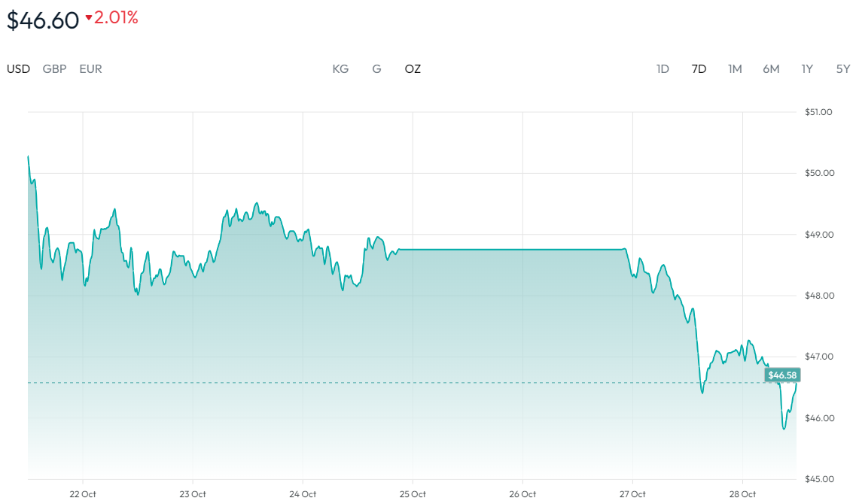Switch chart to 6M range
Screen dimensions: 856x504
[771, 69]
